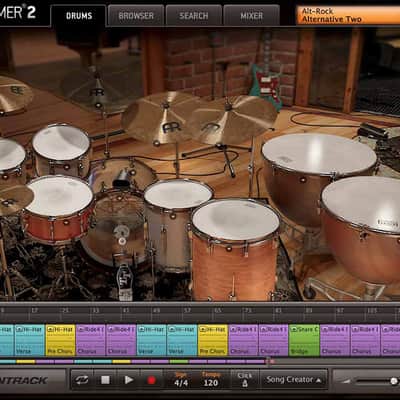Hit the large rear timpani drum
The height and width of the screenshot is (400, 400).
pyautogui.click(x=319, y=154)
